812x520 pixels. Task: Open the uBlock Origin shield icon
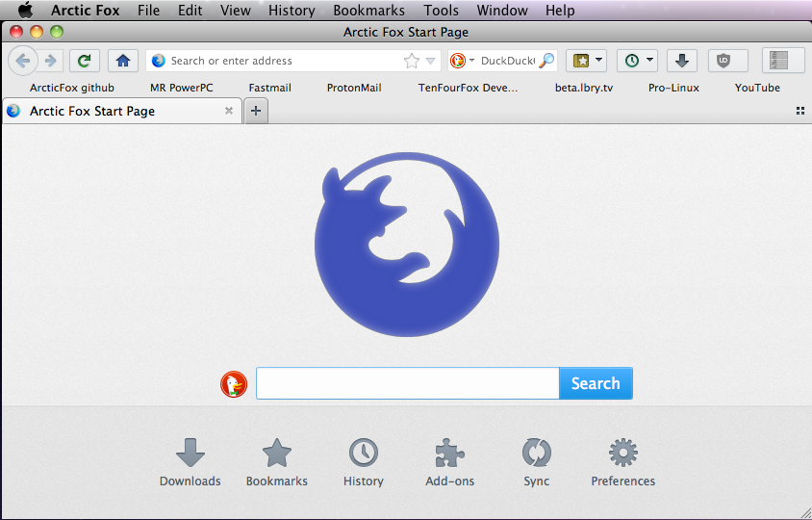tap(723, 61)
